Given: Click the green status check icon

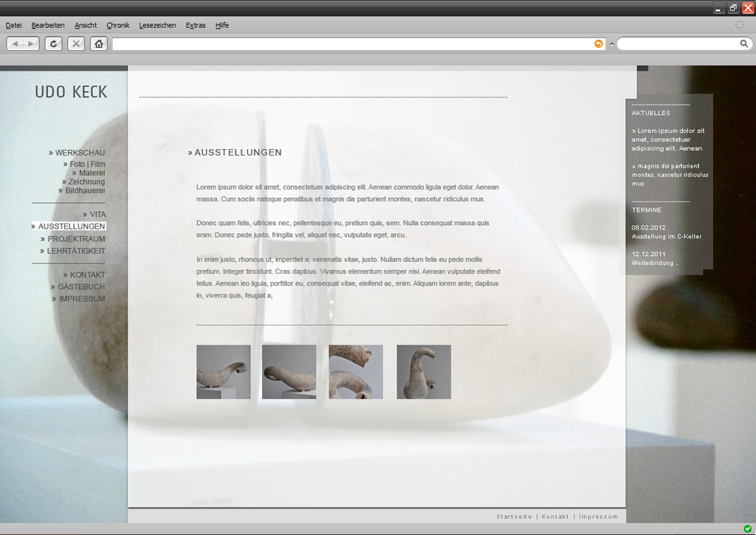Looking at the screenshot, I should coord(748,529).
